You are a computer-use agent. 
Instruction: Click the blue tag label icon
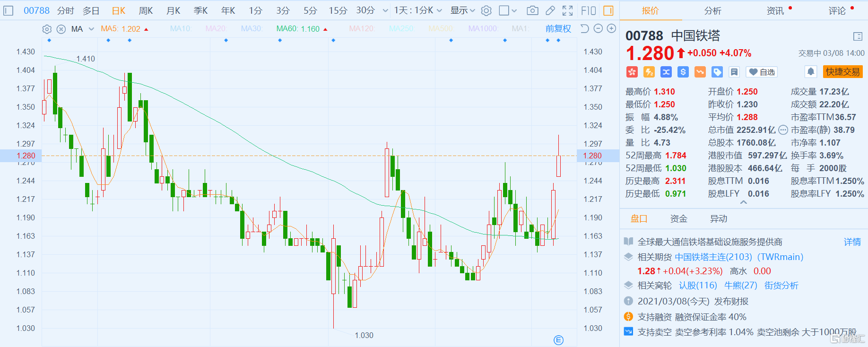click(717, 72)
